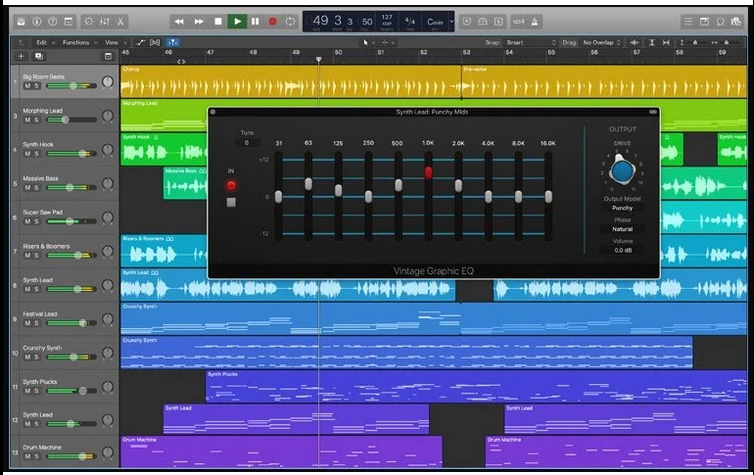
Task: Toggle the red IN button on Vintage EQ
Action: coord(231,185)
